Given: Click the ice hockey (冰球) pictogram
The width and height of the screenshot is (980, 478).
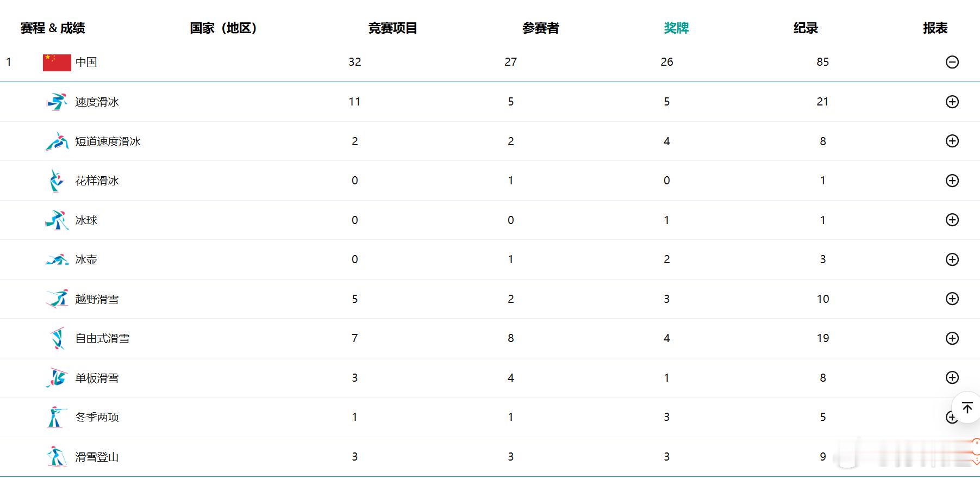Looking at the screenshot, I should [x=57, y=220].
